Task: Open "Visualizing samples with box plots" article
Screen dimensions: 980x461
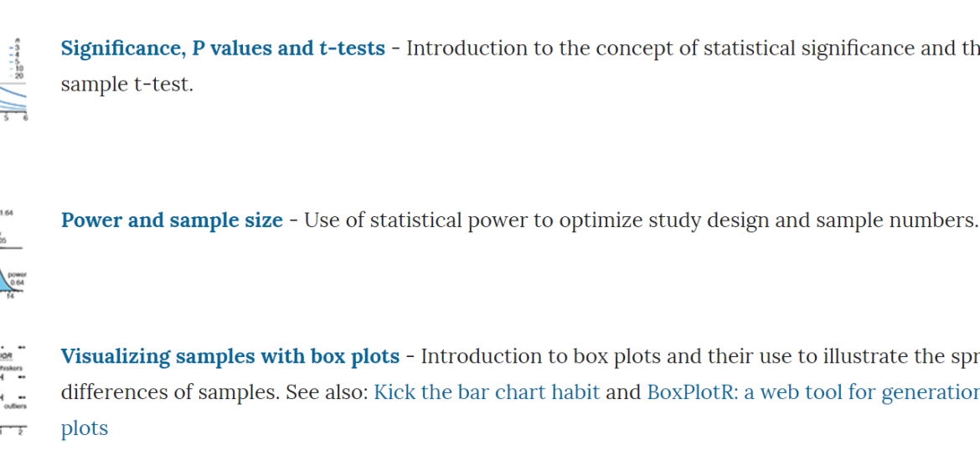Action: 230,356
